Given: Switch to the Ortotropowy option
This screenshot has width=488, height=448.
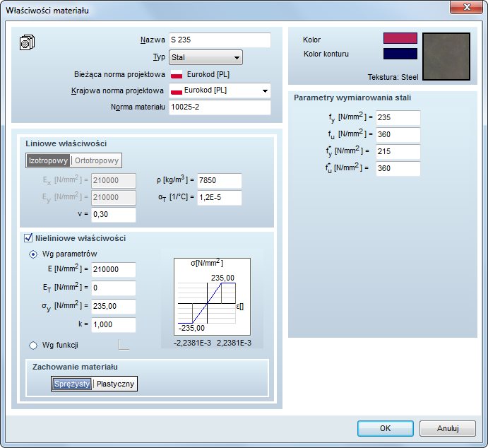Looking at the screenshot, I should point(97,160).
